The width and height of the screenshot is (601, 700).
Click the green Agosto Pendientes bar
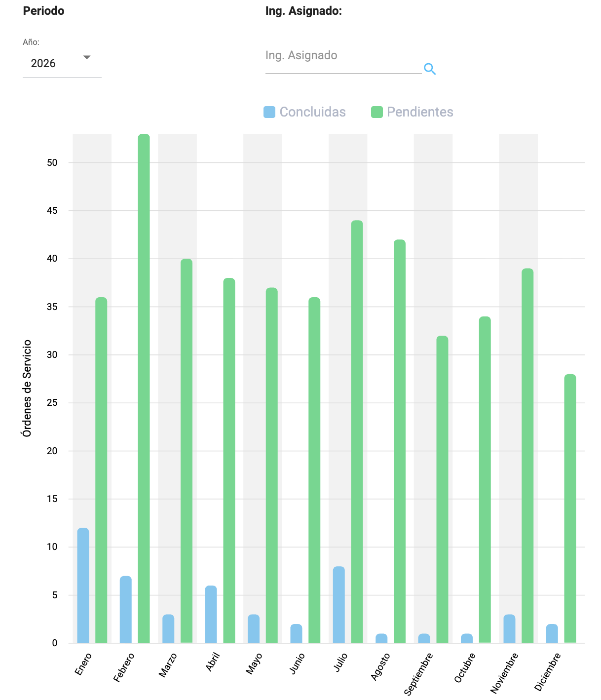[x=400, y=441]
